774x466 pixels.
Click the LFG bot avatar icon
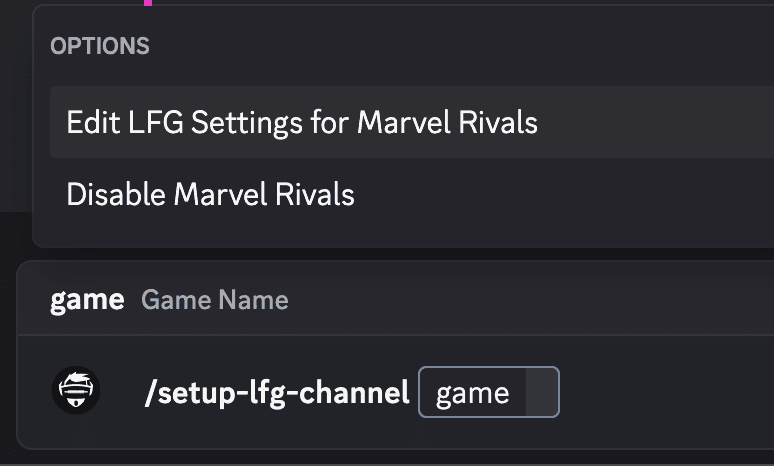[x=76, y=392]
